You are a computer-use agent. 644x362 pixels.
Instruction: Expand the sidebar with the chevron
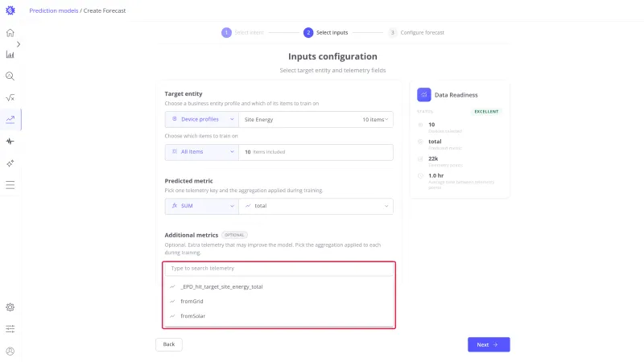tap(19, 44)
